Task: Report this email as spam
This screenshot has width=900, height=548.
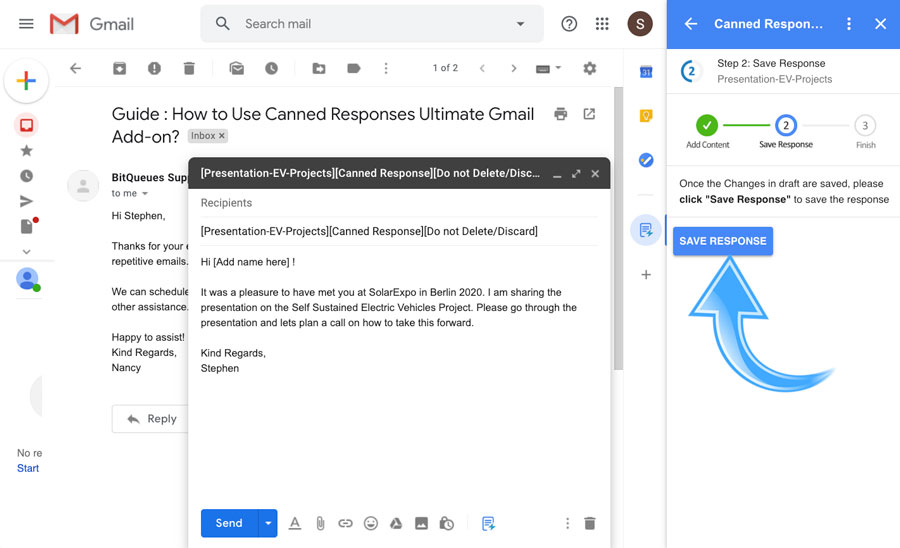Action: tap(154, 68)
